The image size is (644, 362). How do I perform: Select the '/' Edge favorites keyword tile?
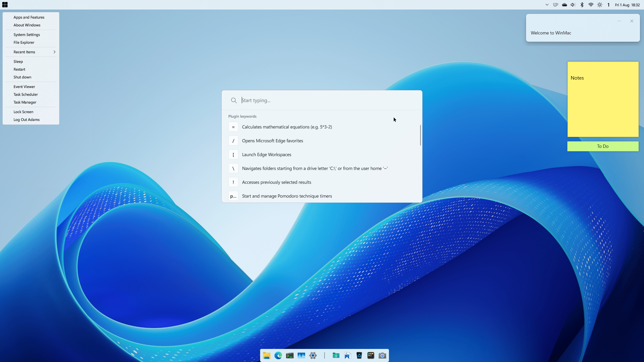(233, 141)
